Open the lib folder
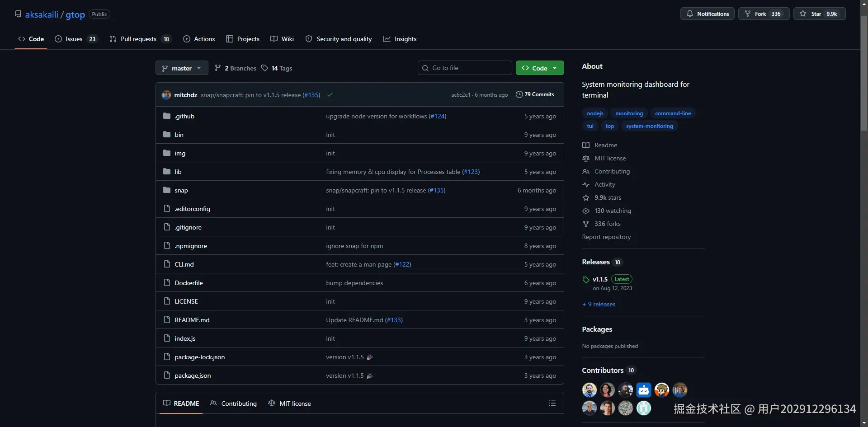 click(178, 172)
